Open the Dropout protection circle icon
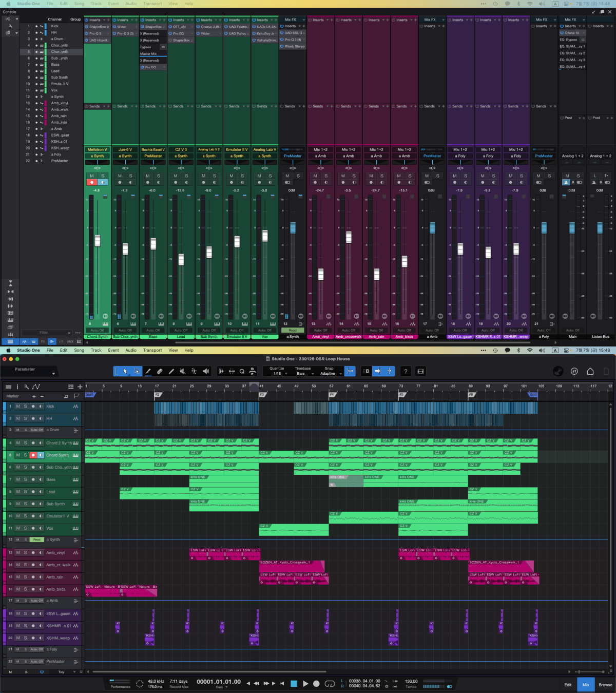Image resolution: width=616 pixels, height=693 pixels. (140, 684)
